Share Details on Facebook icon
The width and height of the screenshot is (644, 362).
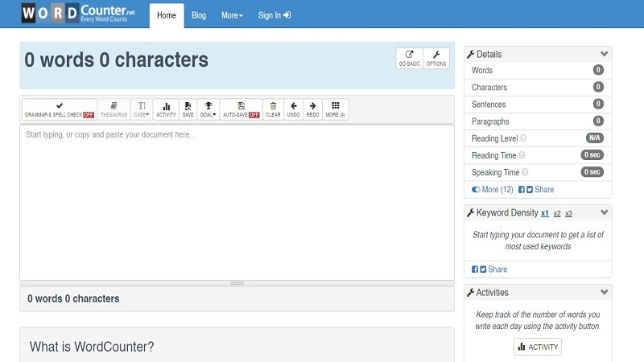coord(521,190)
